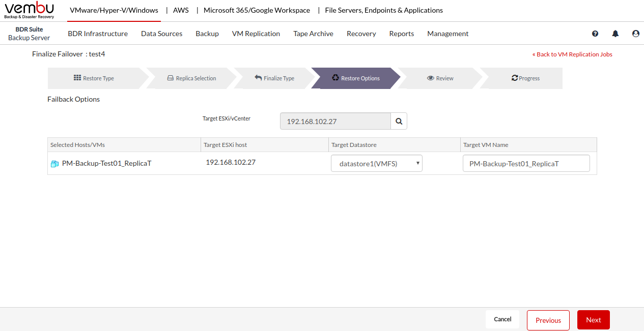Open the user account profile icon
Viewport: 644px width, 331px height.
(636, 34)
